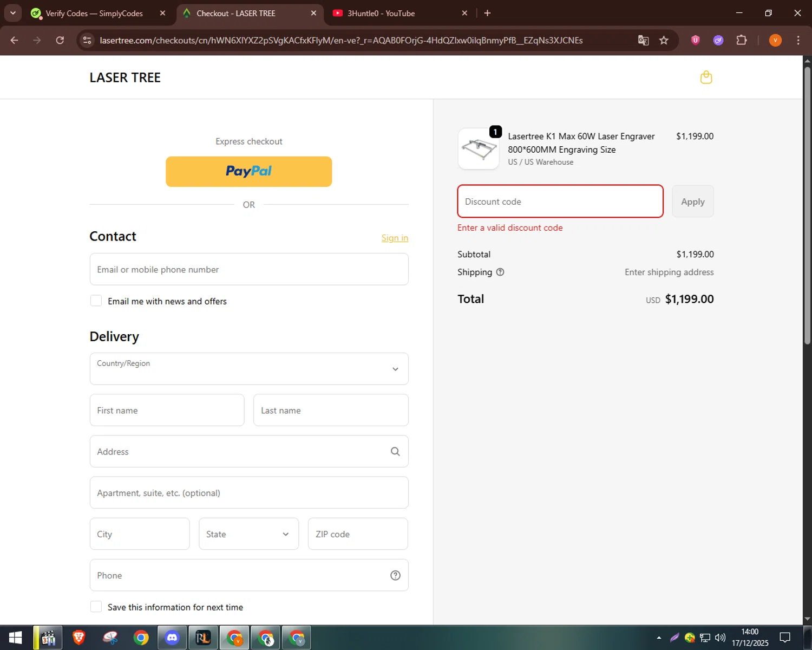Screen dimensions: 812x650
Task: Click the browser forward arrow
Action: pos(37,40)
